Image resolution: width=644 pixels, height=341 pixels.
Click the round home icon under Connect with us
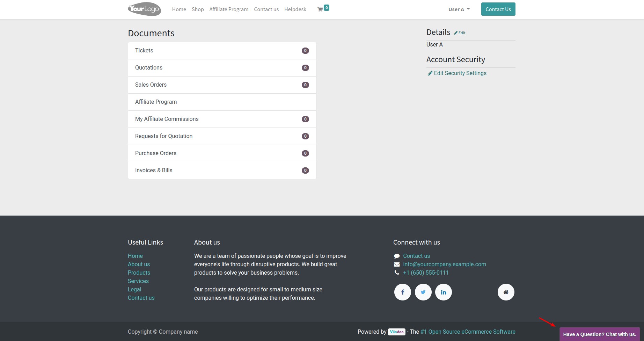pos(506,292)
